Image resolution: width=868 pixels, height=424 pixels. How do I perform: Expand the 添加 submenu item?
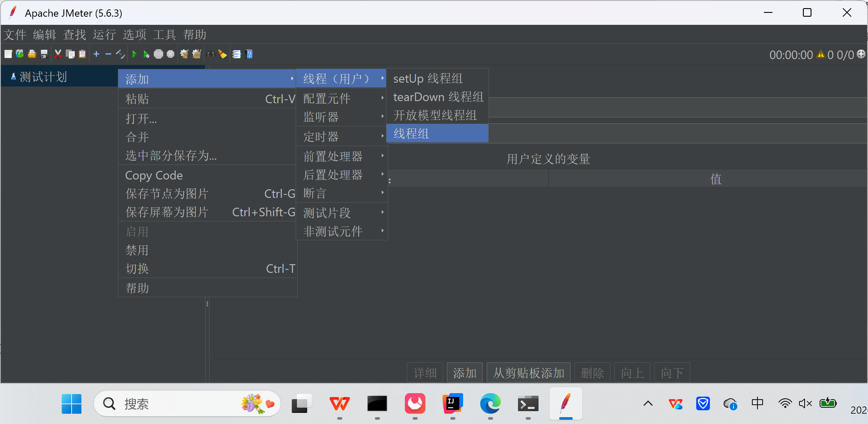(x=207, y=79)
